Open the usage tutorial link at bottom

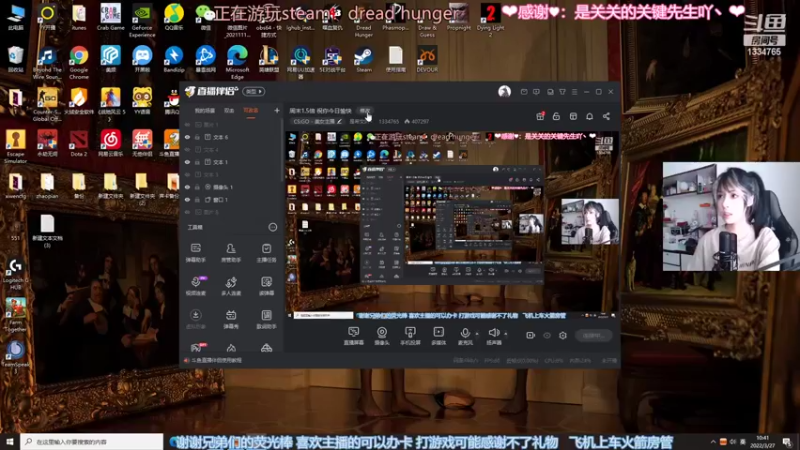coord(217,360)
